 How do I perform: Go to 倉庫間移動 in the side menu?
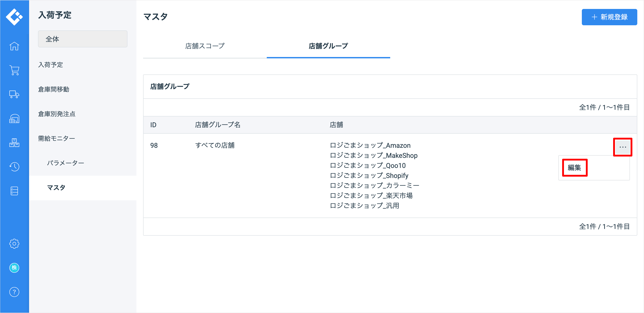point(53,89)
